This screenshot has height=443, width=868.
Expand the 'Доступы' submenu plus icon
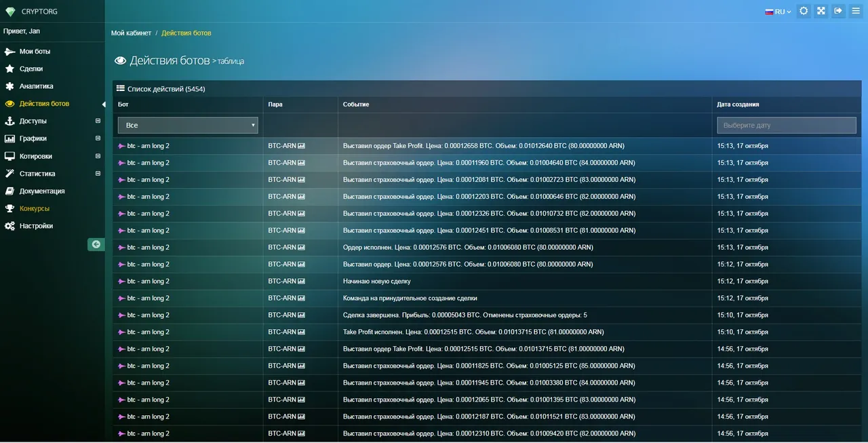click(98, 121)
